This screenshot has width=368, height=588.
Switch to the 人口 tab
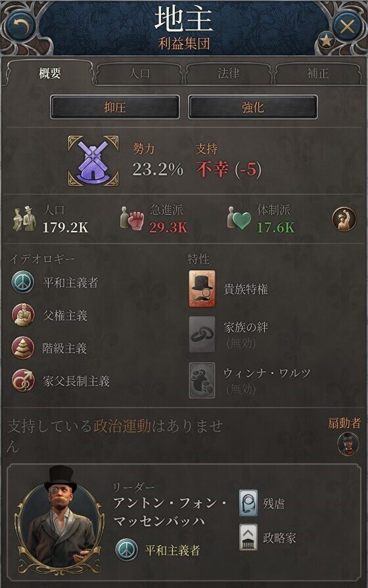(139, 73)
